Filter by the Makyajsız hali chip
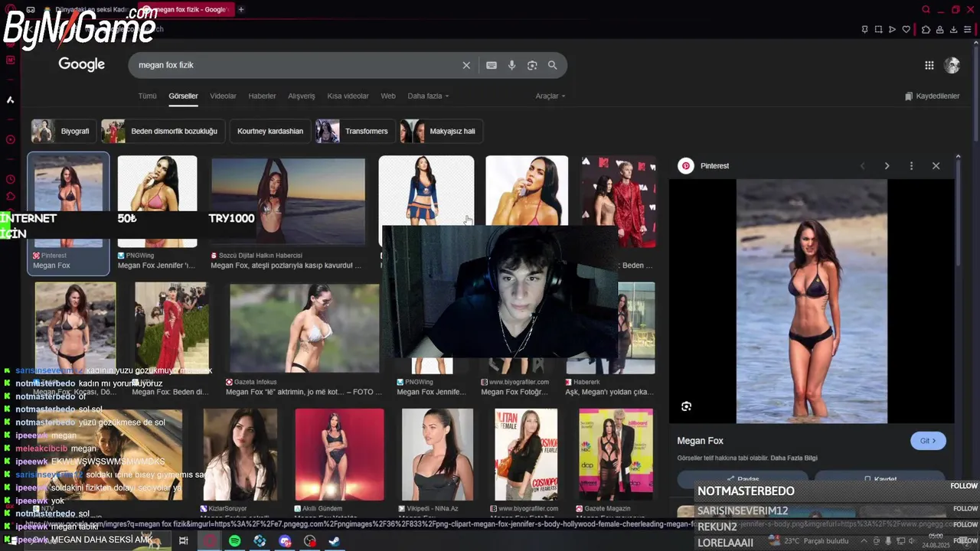The image size is (980, 551). tap(441, 131)
